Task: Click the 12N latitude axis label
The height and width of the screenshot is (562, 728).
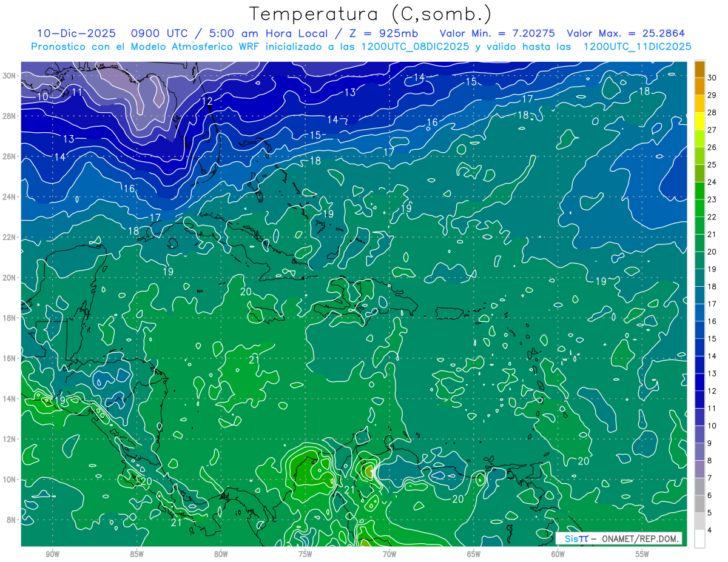Action: pyautogui.click(x=10, y=439)
